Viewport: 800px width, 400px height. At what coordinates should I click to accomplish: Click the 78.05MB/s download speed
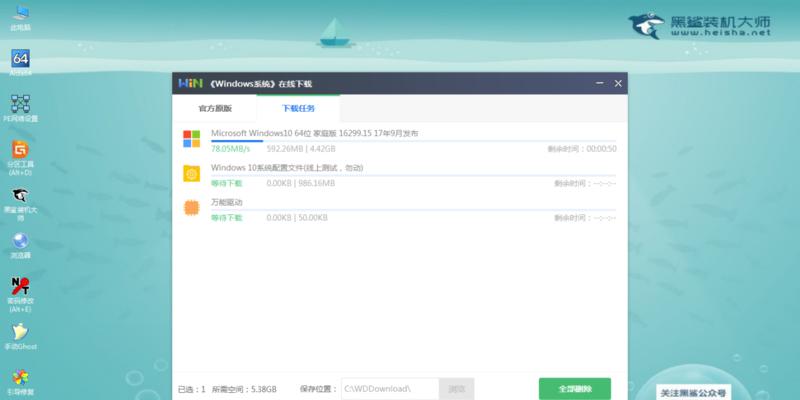pyautogui.click(x=231, y=149)
